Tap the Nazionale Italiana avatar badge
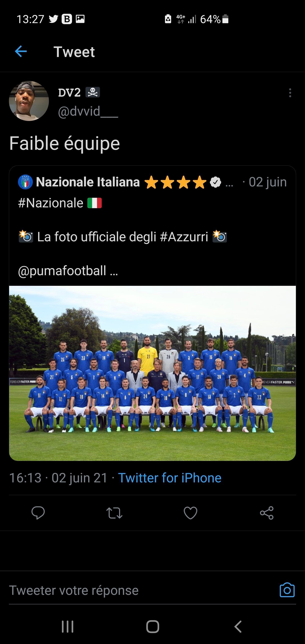The image size is (305, 644). click(25, 182)
